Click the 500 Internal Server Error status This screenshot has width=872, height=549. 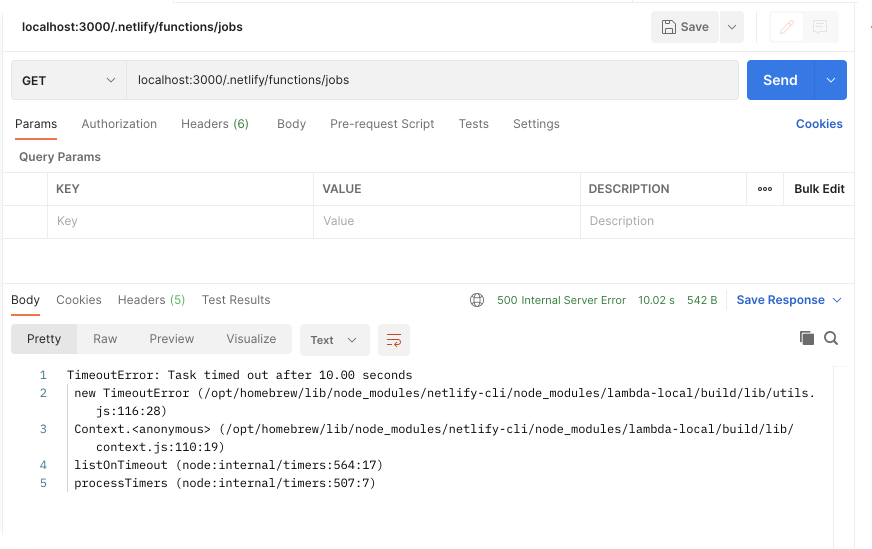coord(562,300)
